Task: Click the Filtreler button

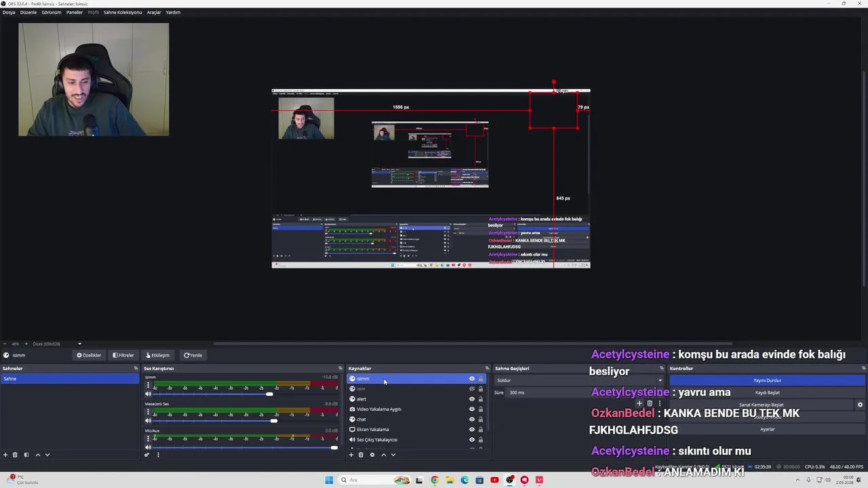Action: (123, 355)
